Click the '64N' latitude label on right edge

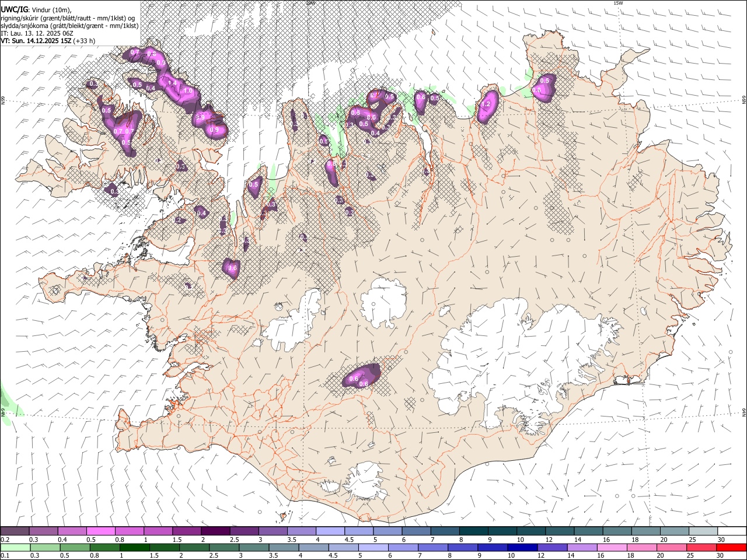coord(744,412)
